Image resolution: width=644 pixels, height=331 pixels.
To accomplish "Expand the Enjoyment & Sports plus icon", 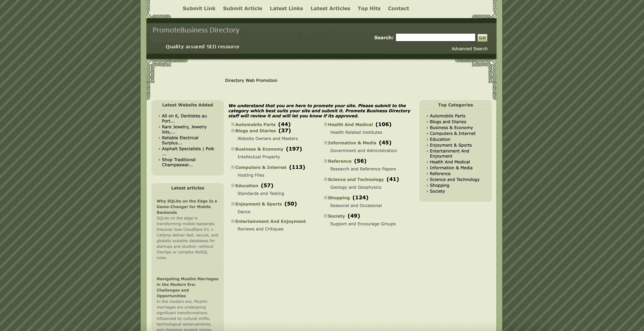I will coord(233,204).
